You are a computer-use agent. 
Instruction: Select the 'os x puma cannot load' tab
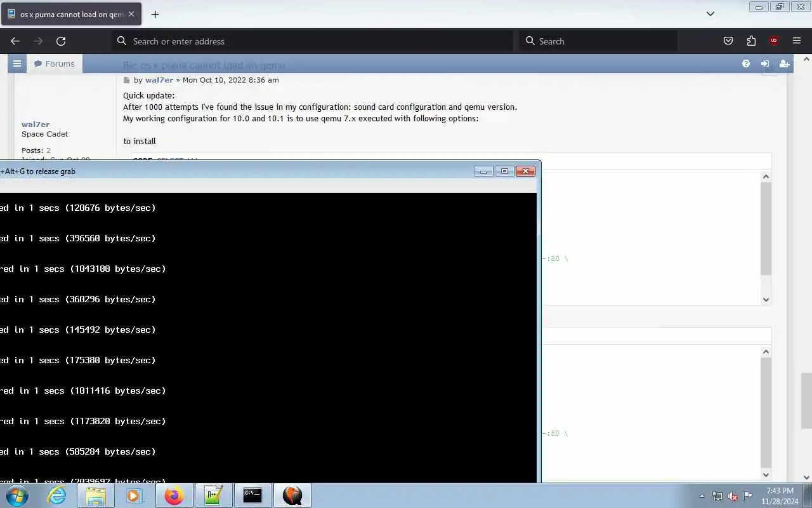[x=71, y=14]
